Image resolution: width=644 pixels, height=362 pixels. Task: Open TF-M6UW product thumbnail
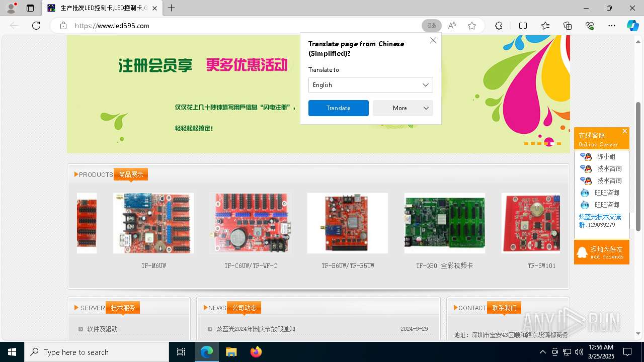(x=153, y=223)
